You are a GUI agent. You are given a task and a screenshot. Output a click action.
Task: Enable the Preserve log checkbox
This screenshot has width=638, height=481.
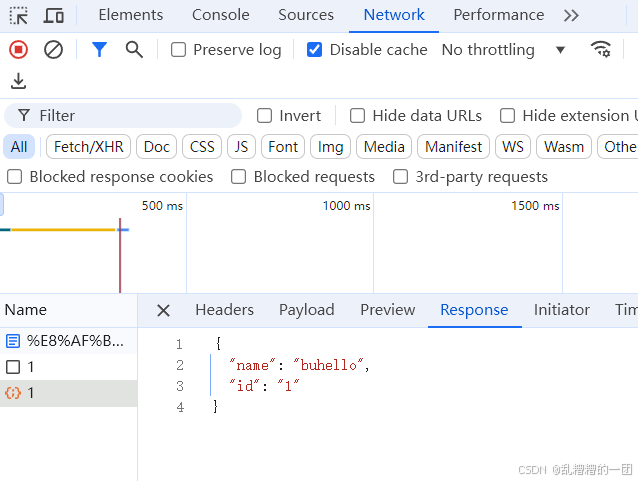[x=178, y=50]
